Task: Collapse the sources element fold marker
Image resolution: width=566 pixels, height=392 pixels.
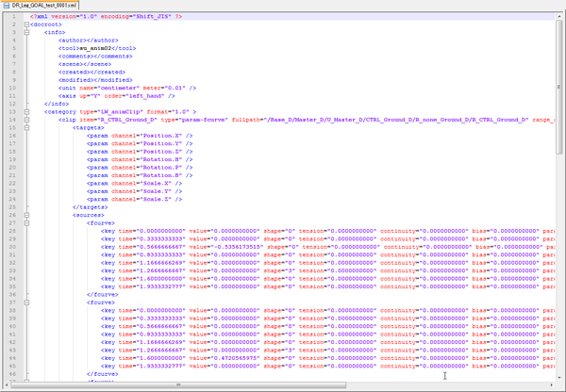Action: click(x=26, y=215)
